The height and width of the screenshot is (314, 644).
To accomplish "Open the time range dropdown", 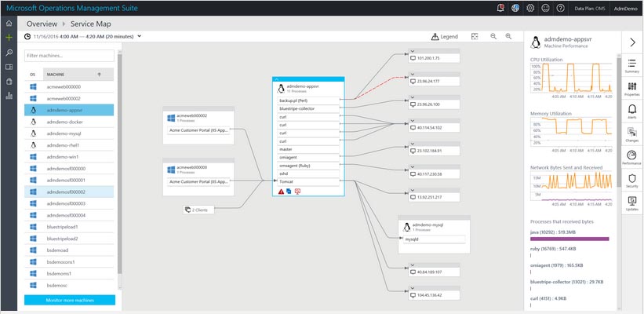I will (x=140, y=36).
